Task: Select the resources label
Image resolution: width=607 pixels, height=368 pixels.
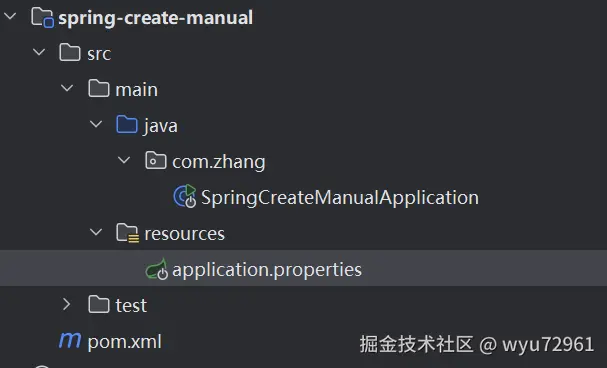Action: tap(185, 234)
